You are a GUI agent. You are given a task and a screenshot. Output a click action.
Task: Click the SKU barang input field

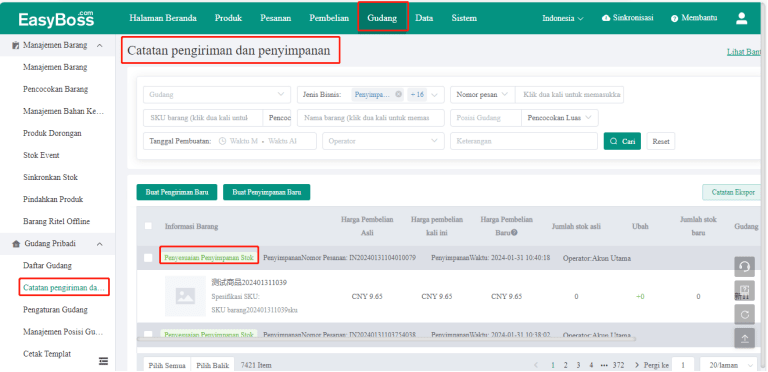(203, 118)
